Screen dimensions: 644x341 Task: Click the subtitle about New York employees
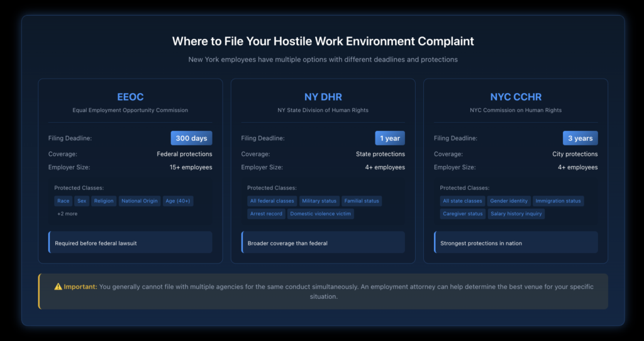[323, 60]
